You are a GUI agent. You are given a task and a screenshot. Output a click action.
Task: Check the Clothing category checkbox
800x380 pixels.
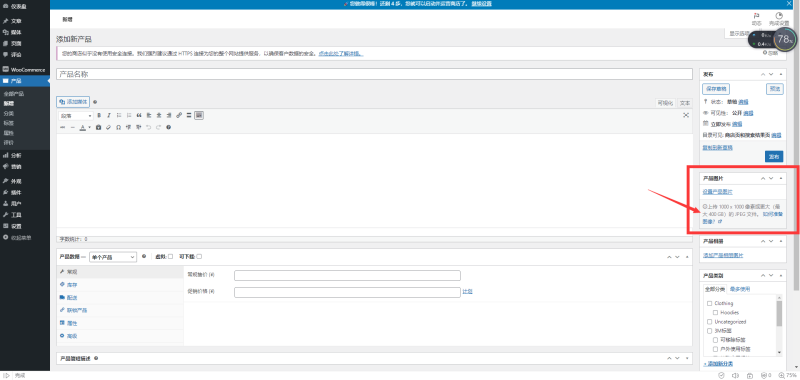click(x=709, y=303)
